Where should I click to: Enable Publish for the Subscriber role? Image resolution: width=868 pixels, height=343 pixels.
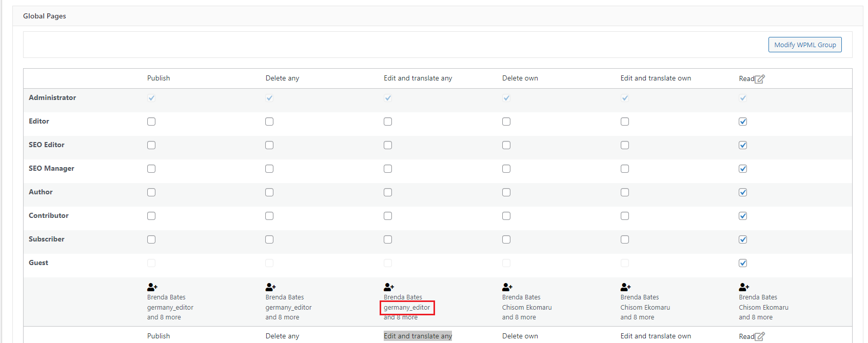point(151,239)
